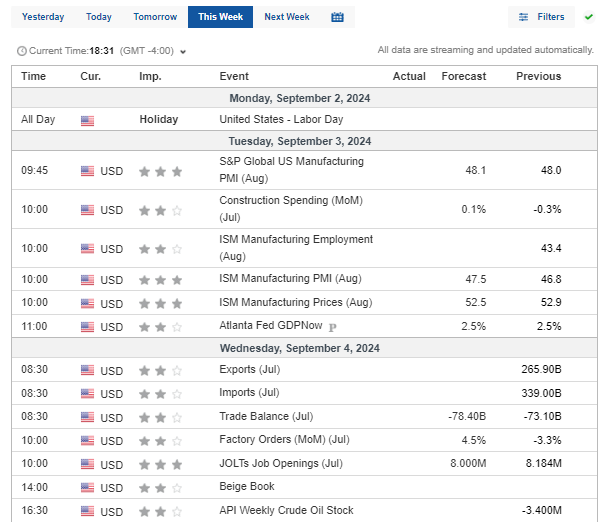Click previous value -3.400M for Crude Oil
This screenshot has width=601, height=522.
[x=542, y=510]
